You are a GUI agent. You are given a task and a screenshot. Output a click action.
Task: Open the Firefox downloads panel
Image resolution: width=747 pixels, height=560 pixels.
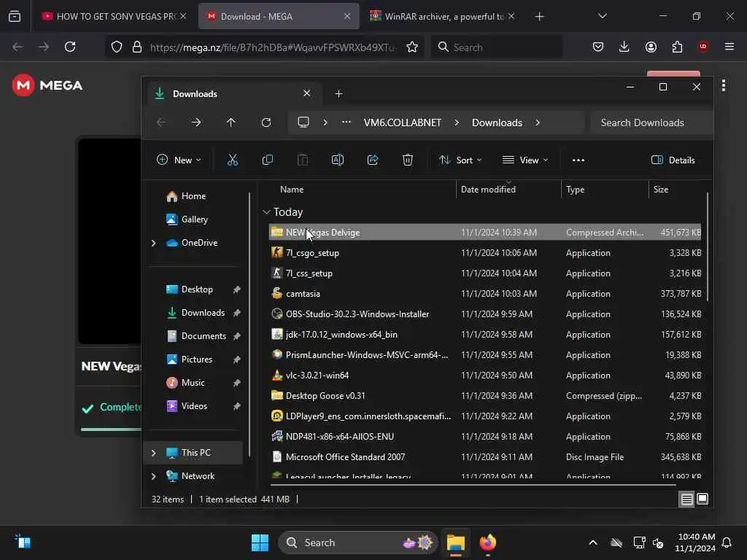(624, 47)
